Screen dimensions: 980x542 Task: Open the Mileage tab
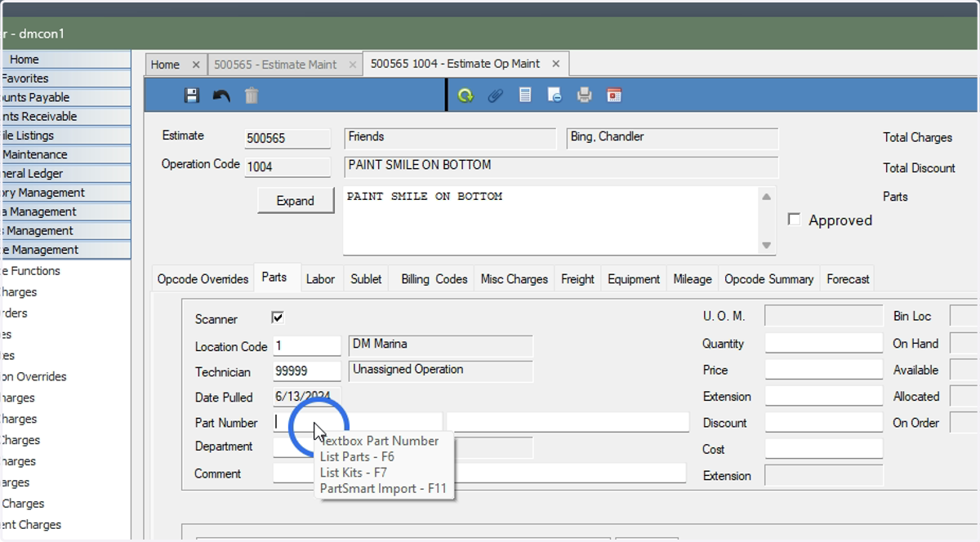coord(693,279)
